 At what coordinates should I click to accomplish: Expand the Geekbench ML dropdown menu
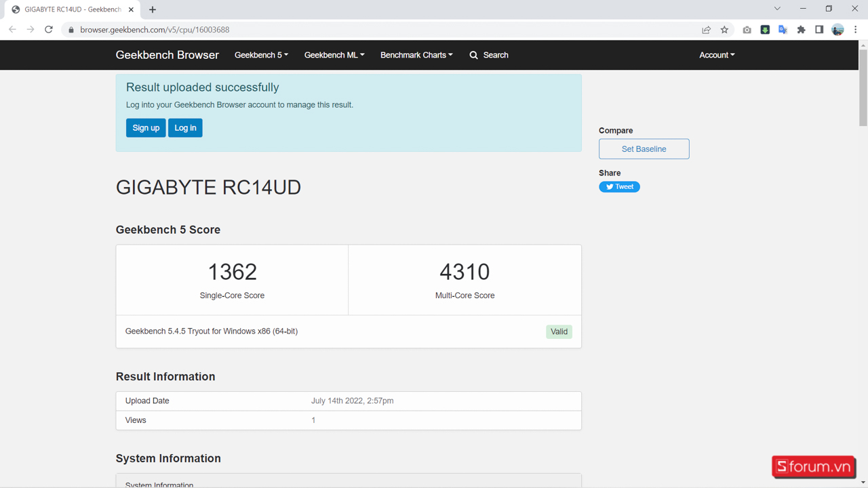334,55
